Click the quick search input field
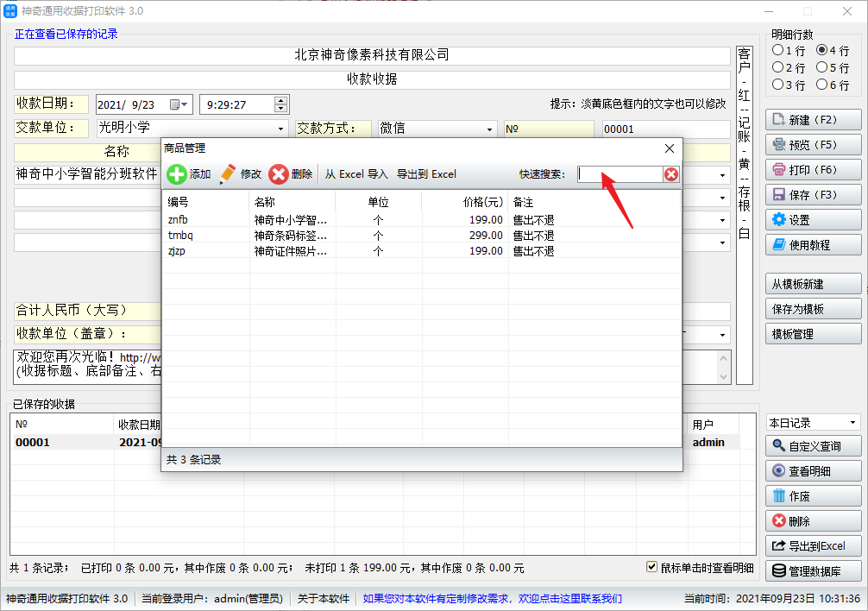 click(x=619, y=174)
